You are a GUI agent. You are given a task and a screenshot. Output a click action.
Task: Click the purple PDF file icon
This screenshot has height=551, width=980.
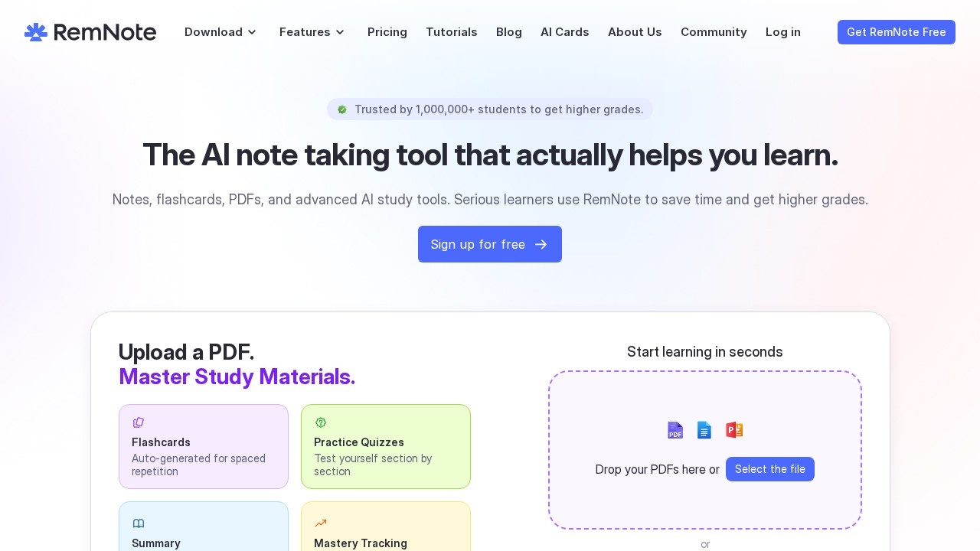click(x=675, y=430)
